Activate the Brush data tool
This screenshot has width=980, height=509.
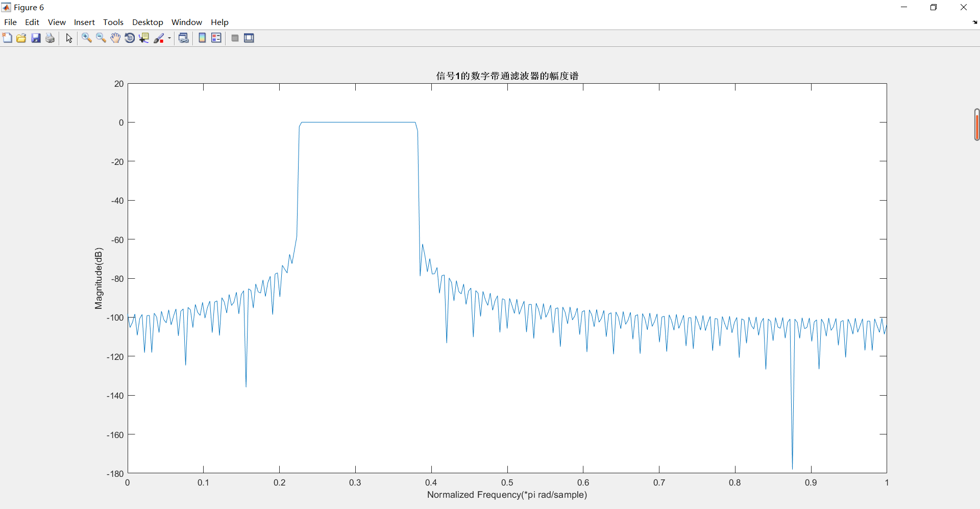(x=159, y=38)
